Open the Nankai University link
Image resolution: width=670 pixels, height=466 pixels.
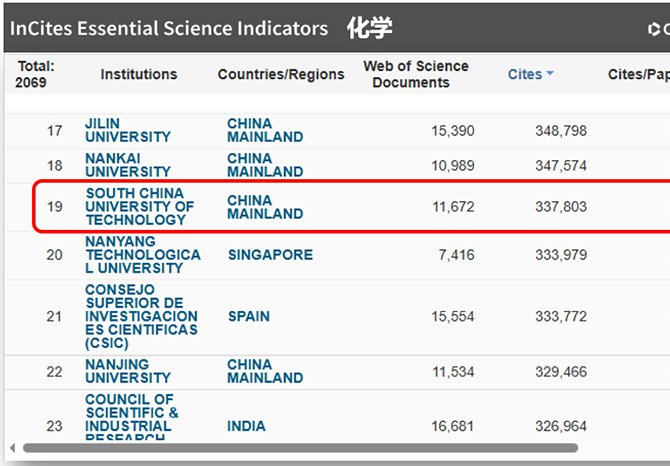coord(128,165)
